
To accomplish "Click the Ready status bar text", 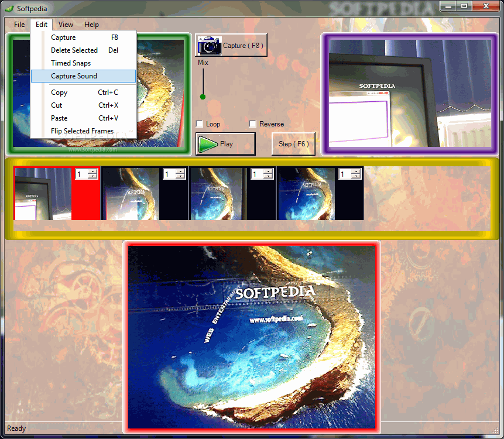I will click(x=16, y=428).
